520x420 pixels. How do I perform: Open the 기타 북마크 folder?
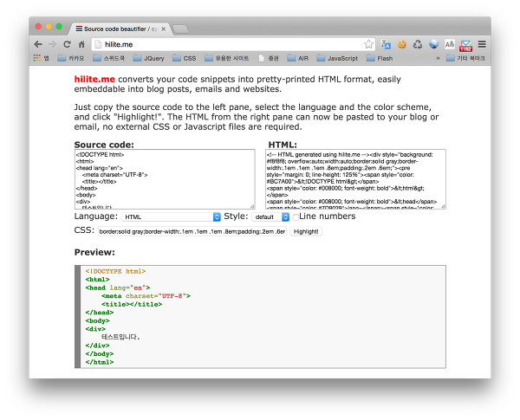tap(465, 58)
